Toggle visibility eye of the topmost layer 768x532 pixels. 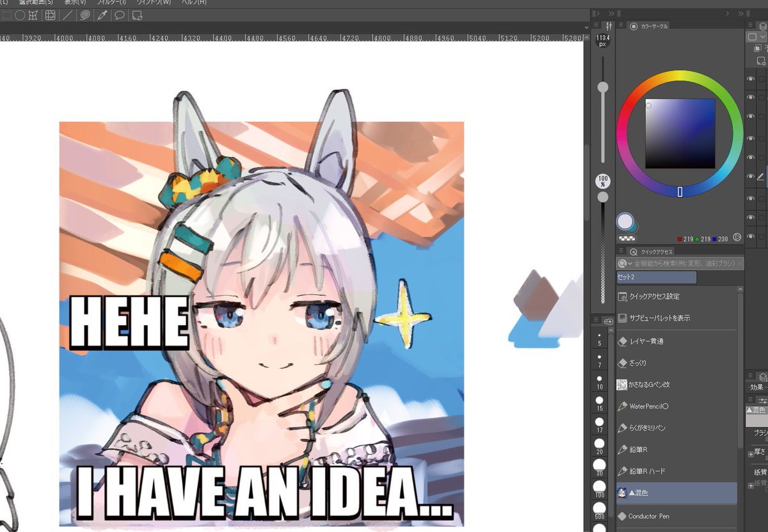coord(751,79)
